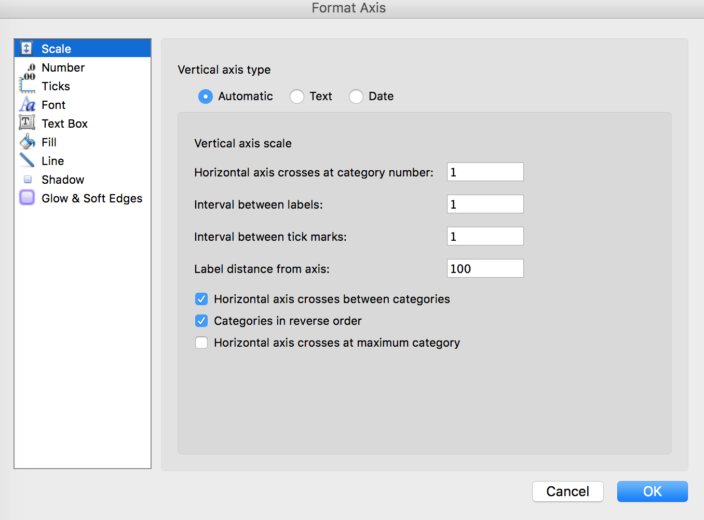This screenshot has width=704, height=520.
Task: Open the Fill paint bucket icon
Action: (x=27, y=141)
